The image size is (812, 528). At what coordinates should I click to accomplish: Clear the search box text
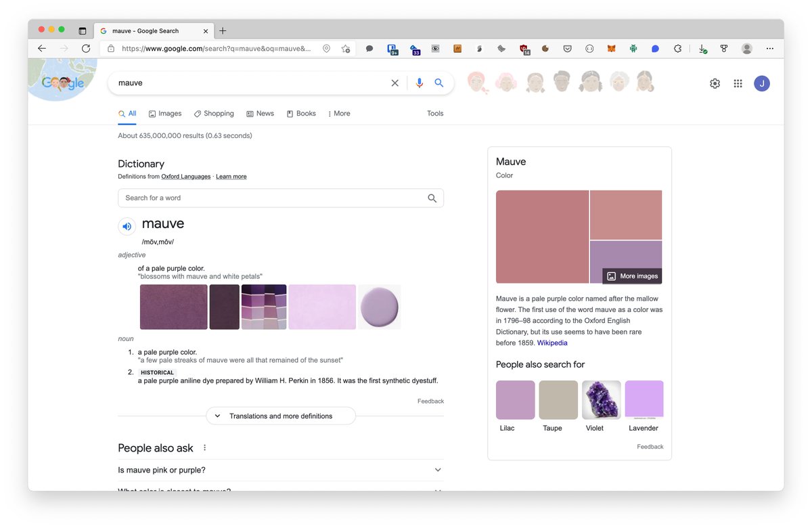(x=395, y=83)
